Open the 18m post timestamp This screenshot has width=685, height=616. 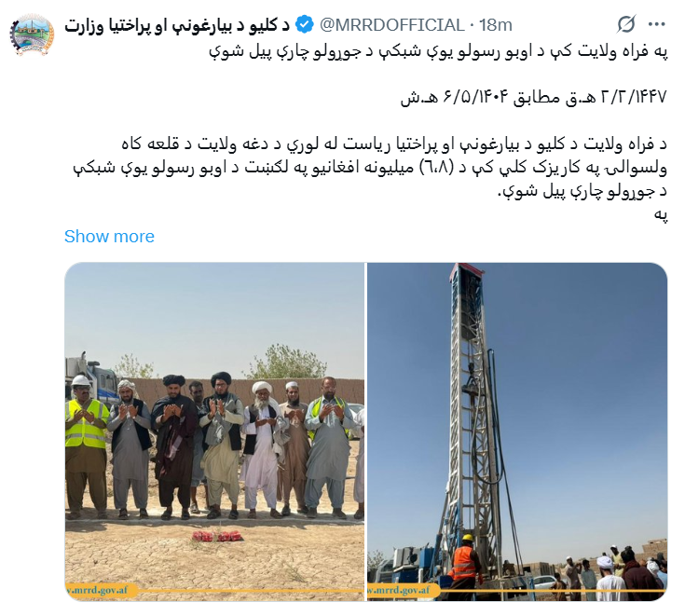[x=496, y=25]
